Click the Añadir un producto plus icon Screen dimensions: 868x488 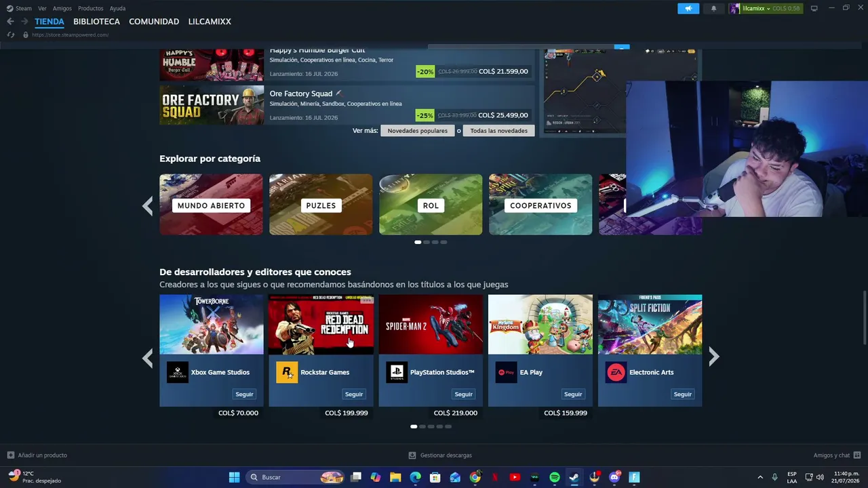[x=10, y=455]
